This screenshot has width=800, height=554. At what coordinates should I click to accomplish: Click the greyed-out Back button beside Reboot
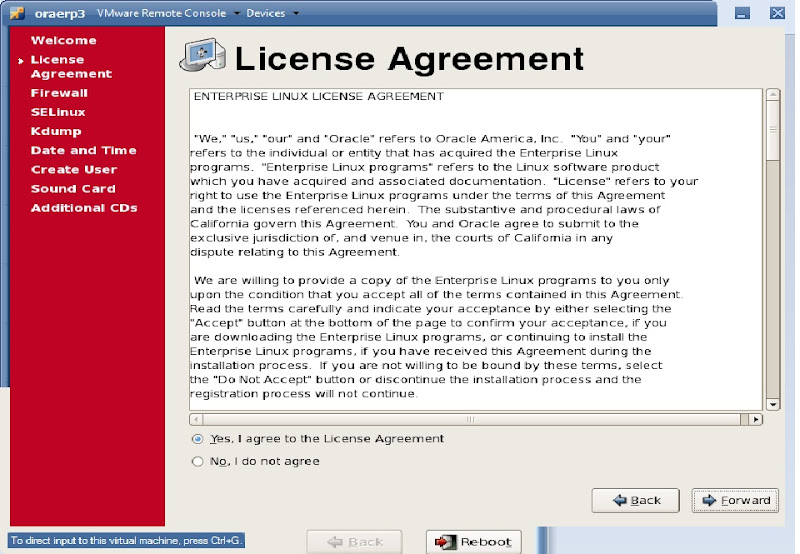355,542
